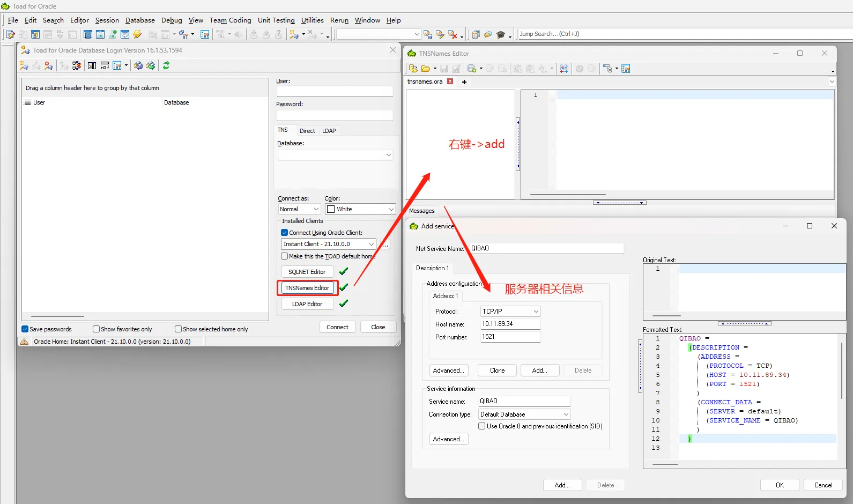Click the export connections icon in Login toolbar

(x=151, y=65)
